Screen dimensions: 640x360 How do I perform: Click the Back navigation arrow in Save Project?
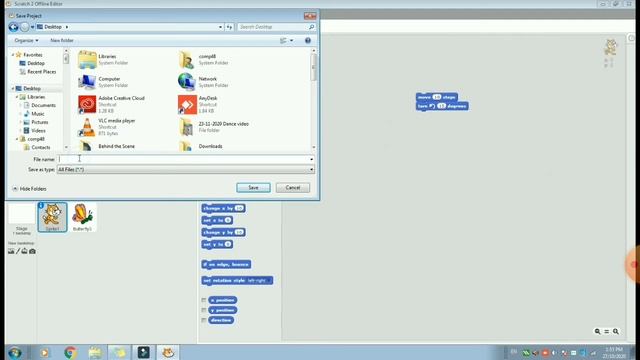coord(13,27)
